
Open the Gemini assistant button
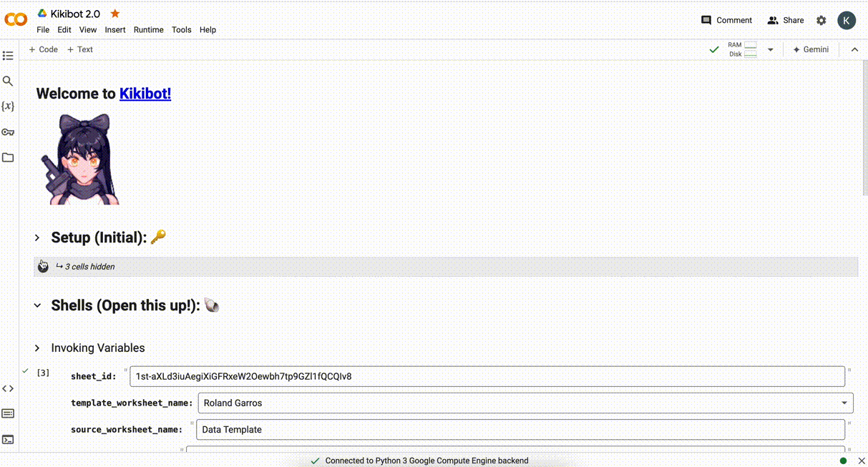point(810,50)
